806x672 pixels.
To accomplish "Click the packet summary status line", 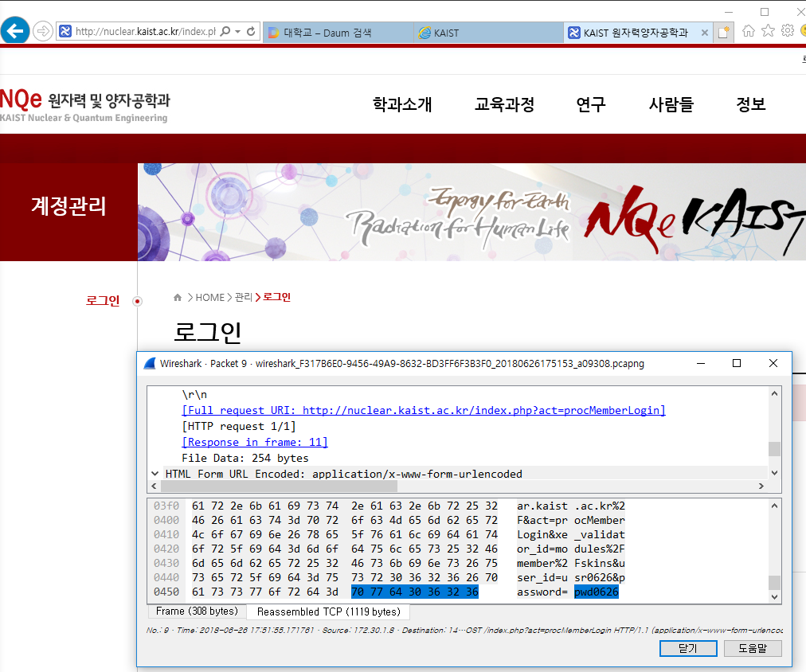I will point(464,630).
